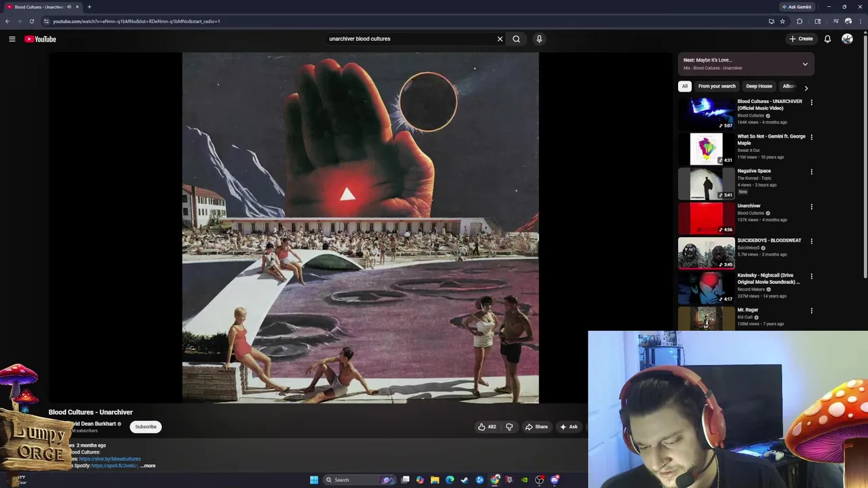Open Chrome extensions puzzle icon

click(800, 21)
